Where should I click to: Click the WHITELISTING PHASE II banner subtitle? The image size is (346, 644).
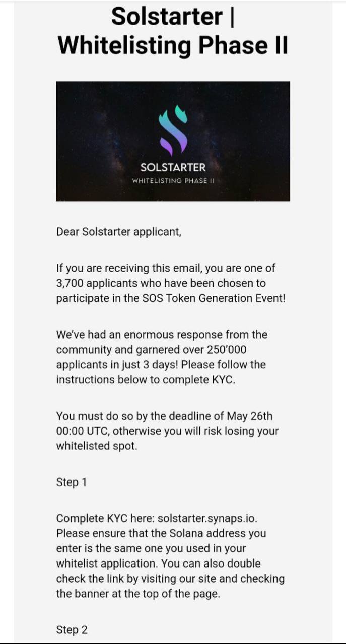pos(173,181)
